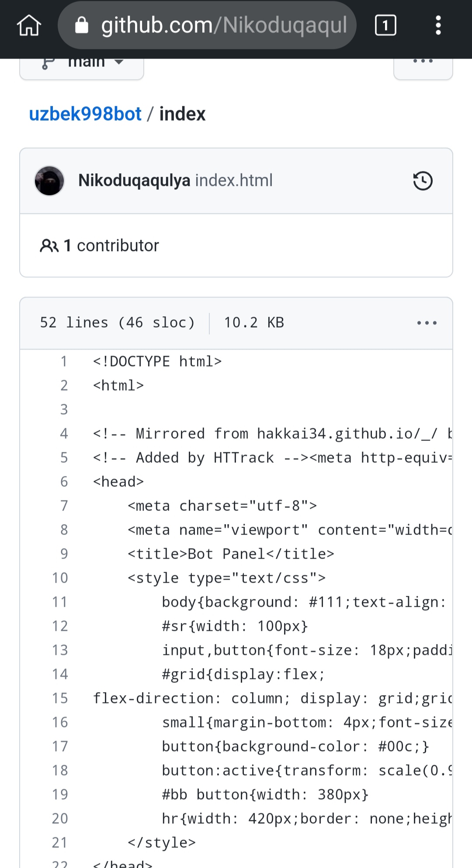Open the file options kebab menu on code header
This screenshot has height=868, width=472.
(x=427, y=322)
